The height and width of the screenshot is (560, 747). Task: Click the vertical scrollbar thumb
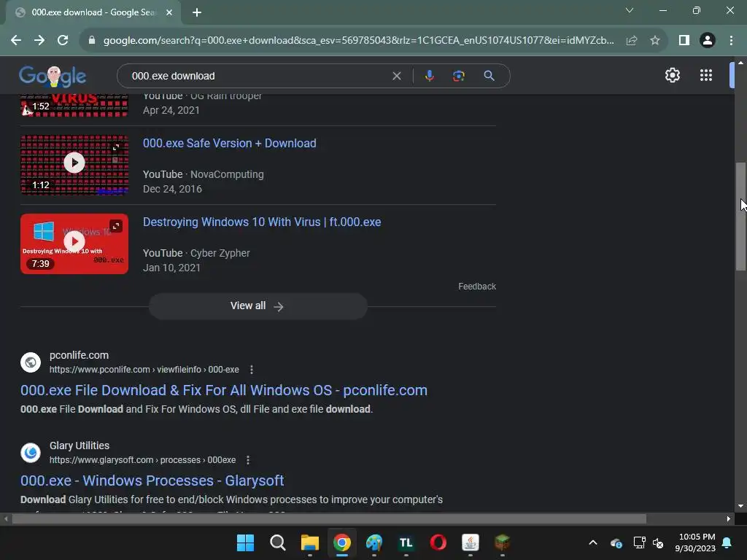click(740, 217)
